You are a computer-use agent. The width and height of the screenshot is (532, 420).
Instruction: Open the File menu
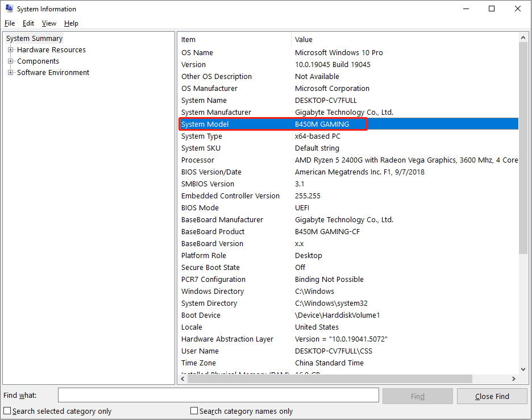coord(9,23)
